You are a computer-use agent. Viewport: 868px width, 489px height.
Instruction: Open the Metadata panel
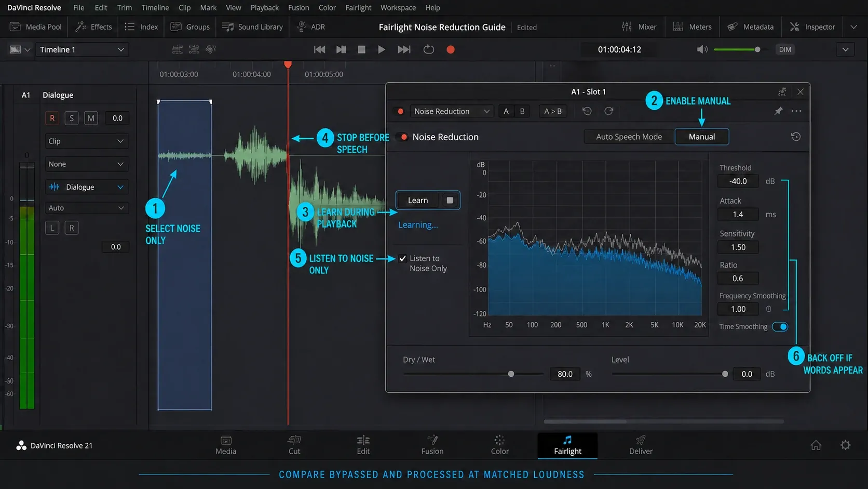750,27
